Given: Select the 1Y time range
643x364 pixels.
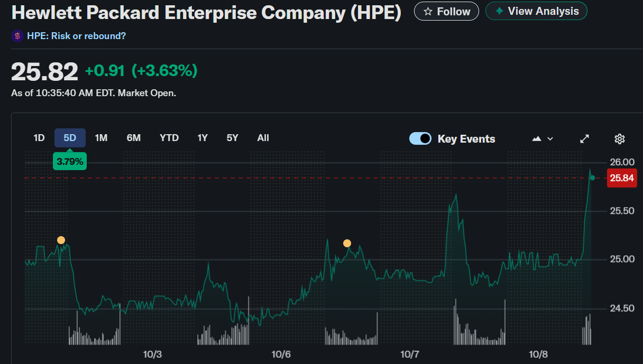Looking at the screenshot, I should coord(203,138).
